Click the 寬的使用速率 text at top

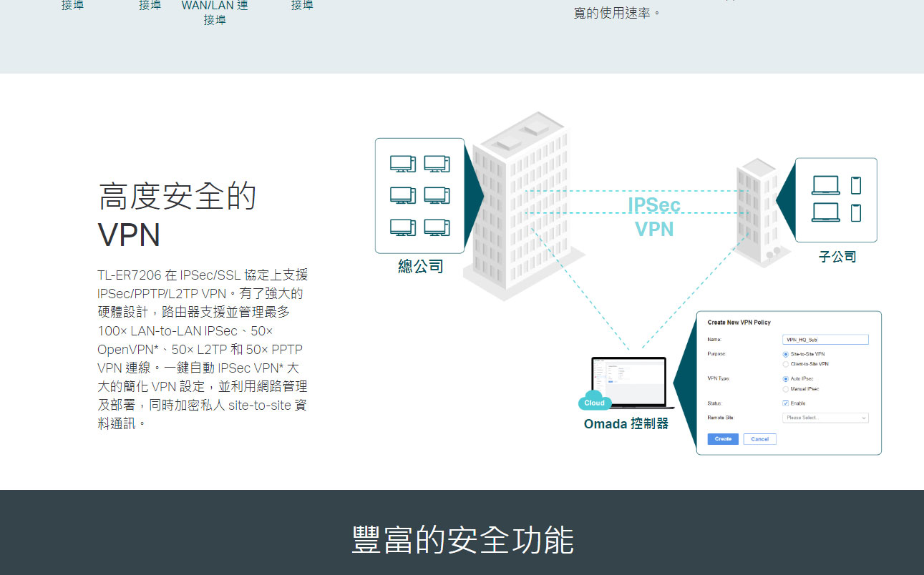tap(618, 13)
